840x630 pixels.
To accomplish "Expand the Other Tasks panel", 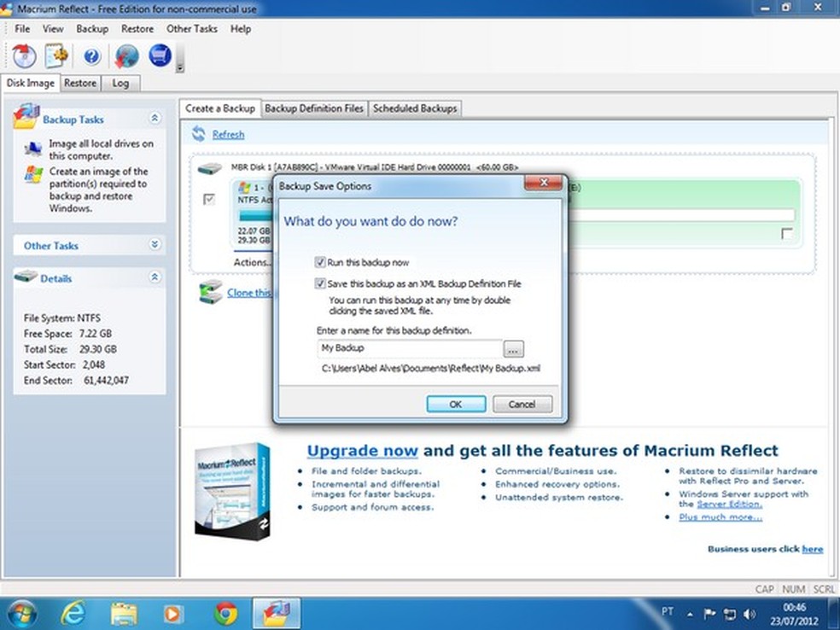I will tap(155, 244).
